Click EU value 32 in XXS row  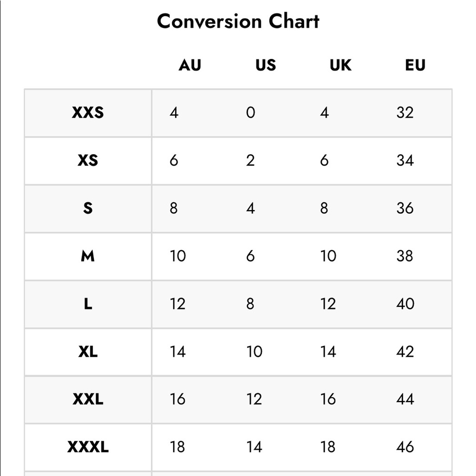tap(405, 113)
